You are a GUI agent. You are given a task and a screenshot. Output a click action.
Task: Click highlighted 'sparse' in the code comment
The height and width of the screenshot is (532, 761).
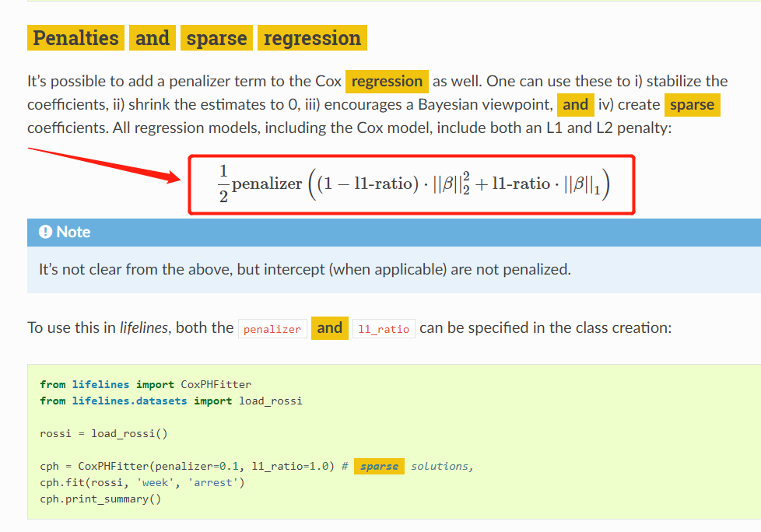click(379, 466)
